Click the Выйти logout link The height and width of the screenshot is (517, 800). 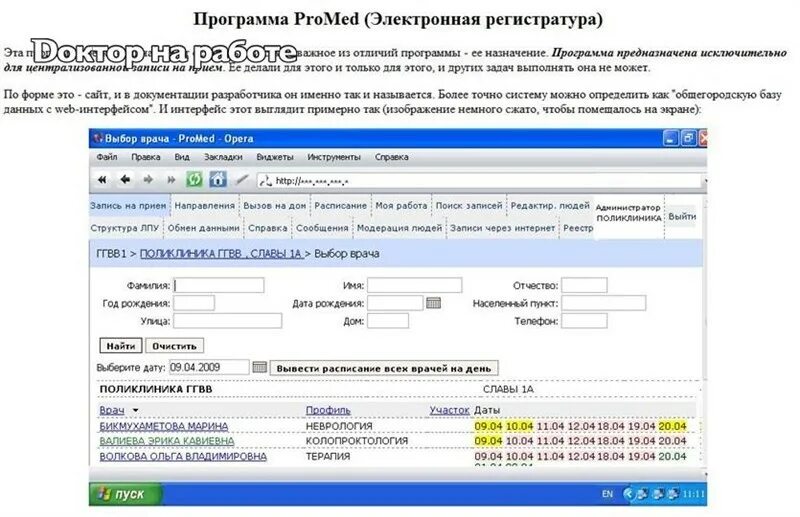pyautogui.click(x=682, y=216)
